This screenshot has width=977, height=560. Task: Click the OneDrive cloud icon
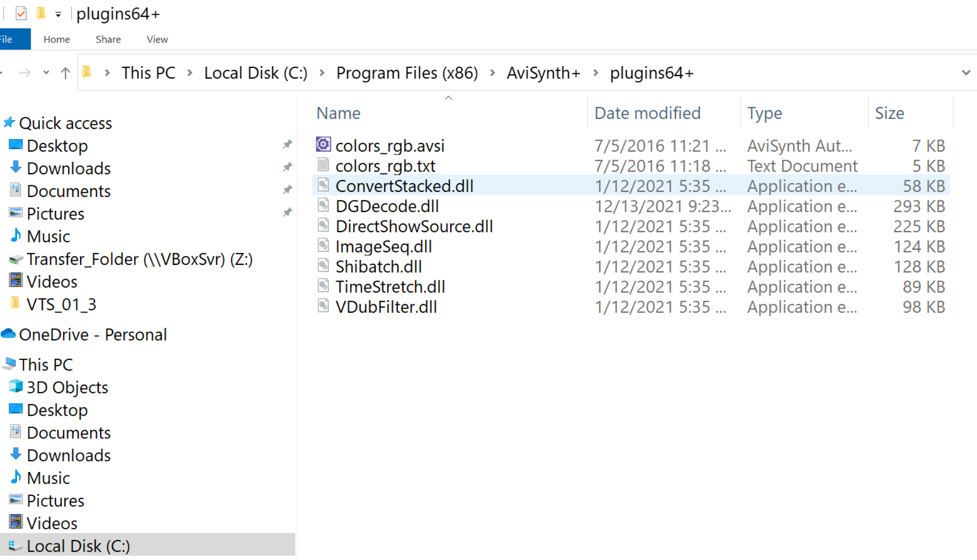pos(8,333)
